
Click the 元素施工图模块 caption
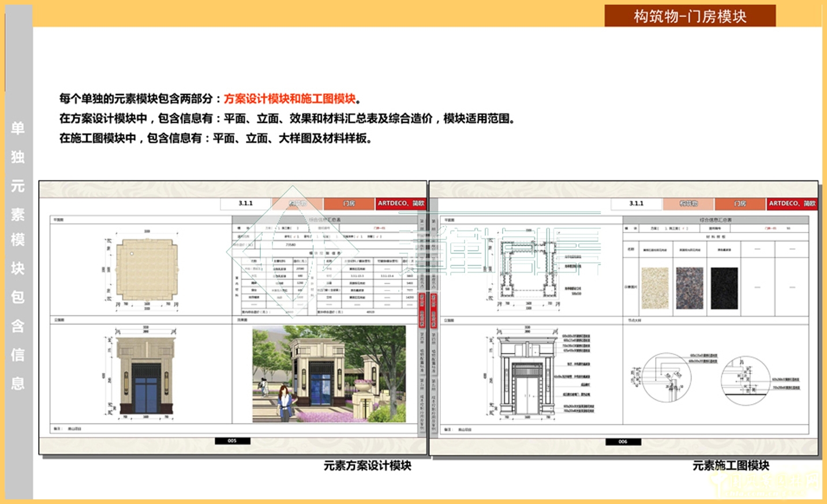(x=731, y=465)
